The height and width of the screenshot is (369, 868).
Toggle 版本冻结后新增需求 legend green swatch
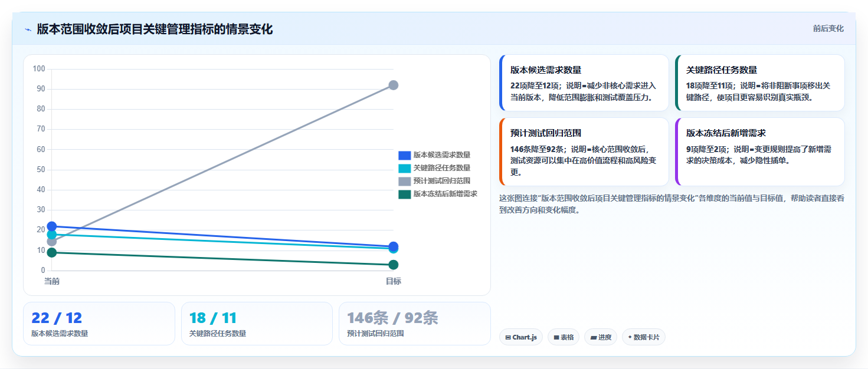tap(404, 194)
